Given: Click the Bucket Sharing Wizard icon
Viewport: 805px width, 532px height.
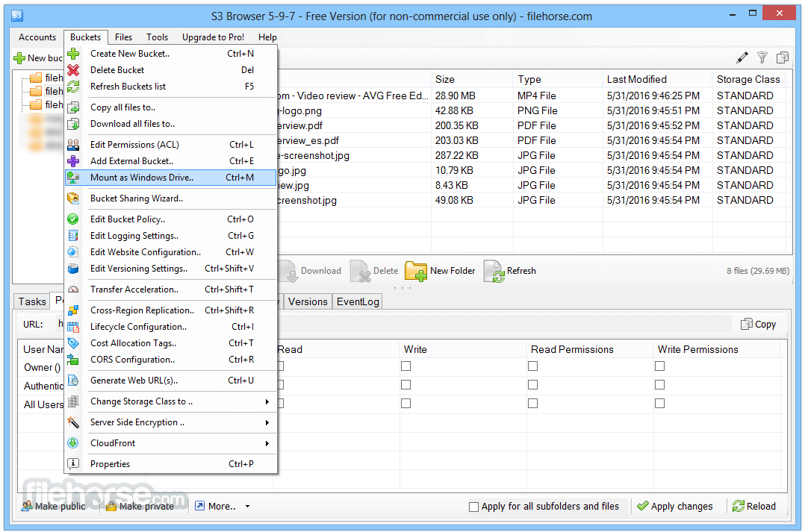Looking at the screenshot, I should 73,198.
